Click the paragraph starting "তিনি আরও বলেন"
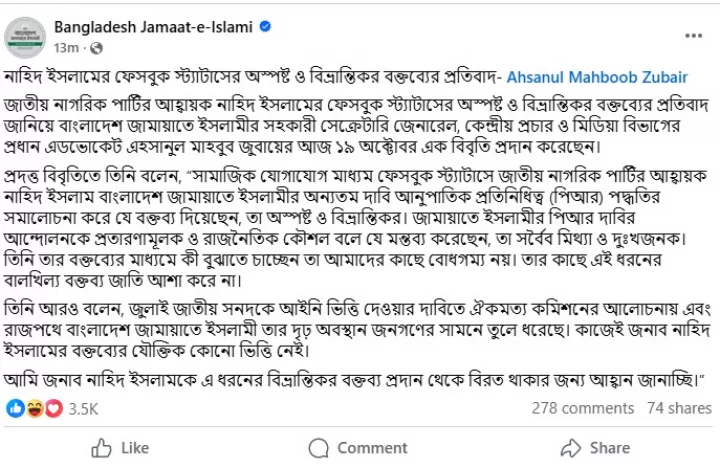This screenshot has width=720, height=468. [x=350, y=325]
